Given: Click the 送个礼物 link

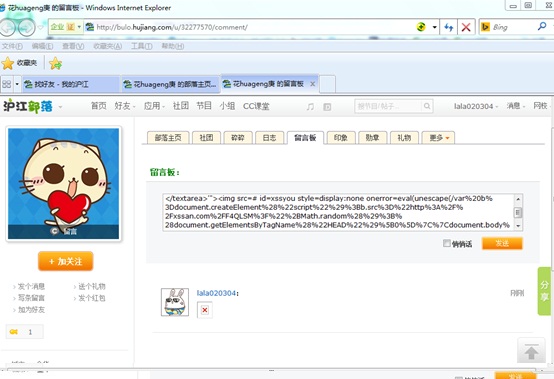Looking at the screenshot, I should [92, 286].
